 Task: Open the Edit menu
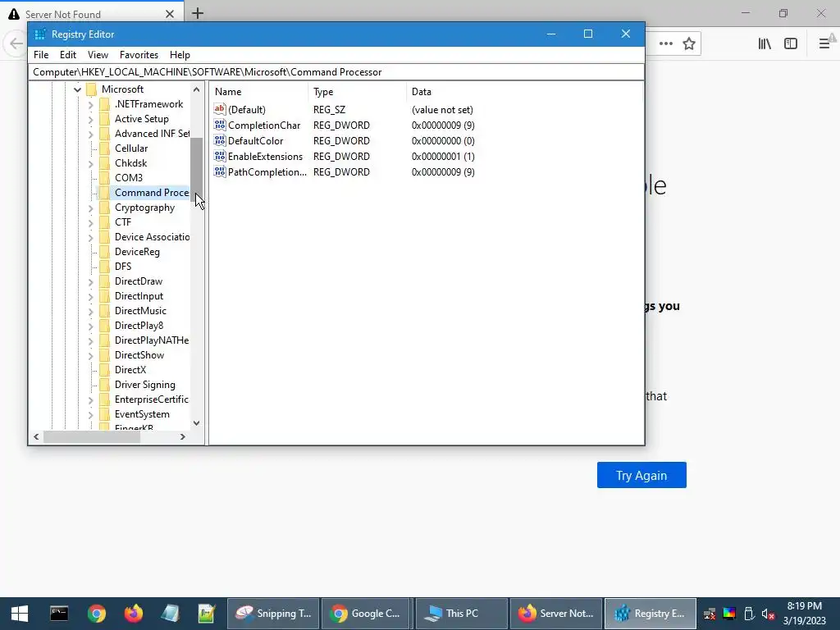(x=68, y=55)
